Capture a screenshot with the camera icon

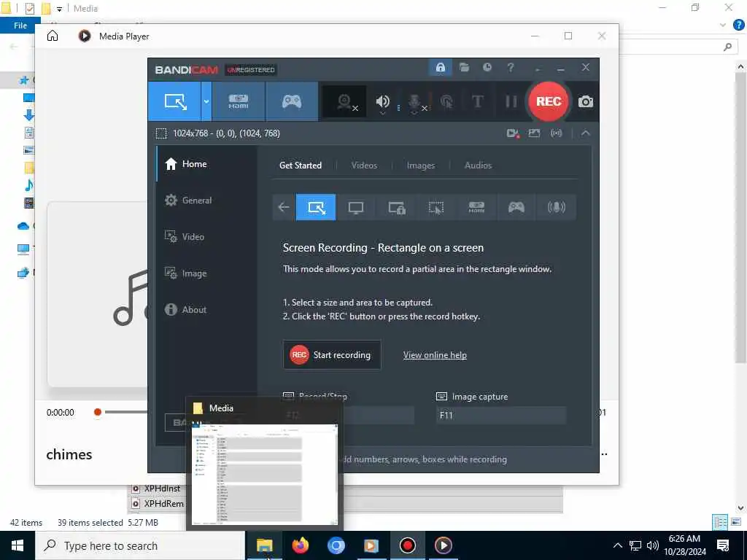(586, 101)
